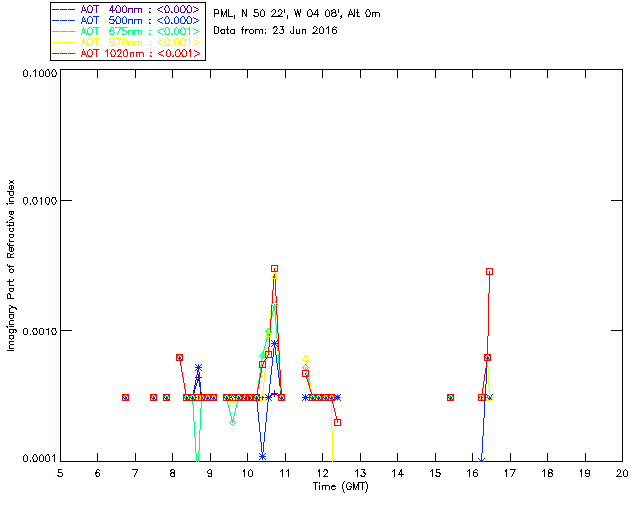Click x-axis tick label 8
Screen dimensions: 640x512
coord(173,473)
